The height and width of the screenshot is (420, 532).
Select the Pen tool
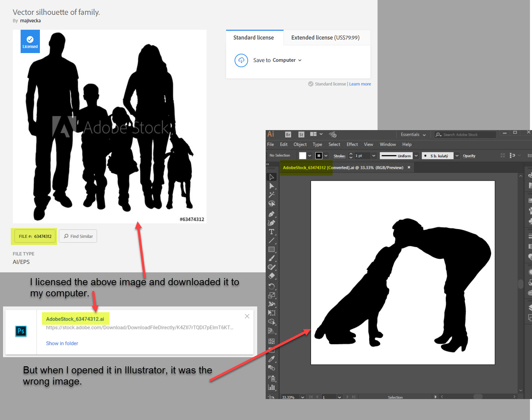click(271, 214)
